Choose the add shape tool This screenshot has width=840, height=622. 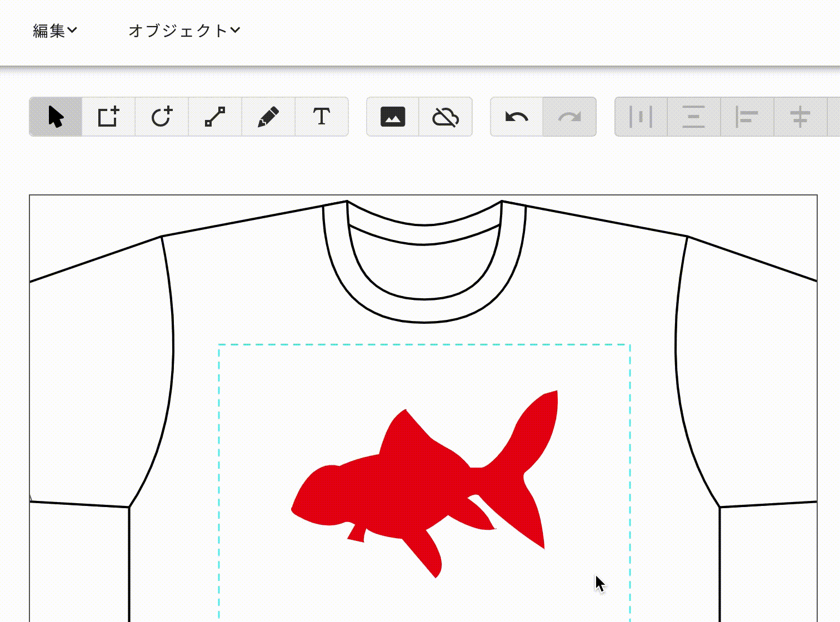point(108,117)
